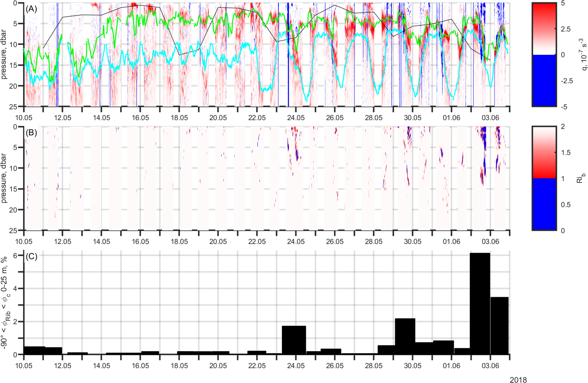Click the tallest black bar in panel C
588x383 pixels.
[480, 303]
